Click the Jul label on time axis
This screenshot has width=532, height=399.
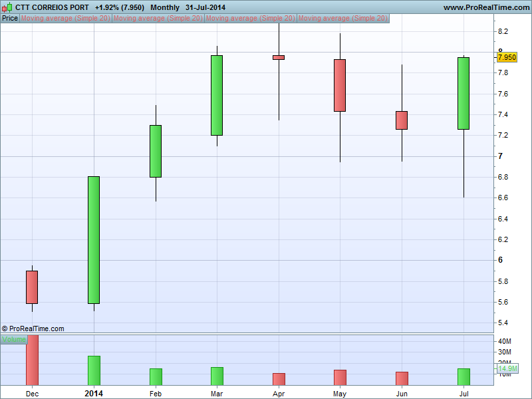point(464,394)
